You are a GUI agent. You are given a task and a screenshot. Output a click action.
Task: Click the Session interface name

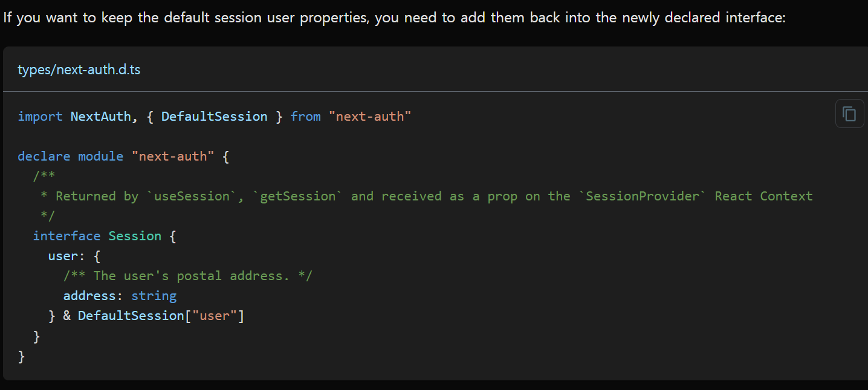[x=135, y=236]
